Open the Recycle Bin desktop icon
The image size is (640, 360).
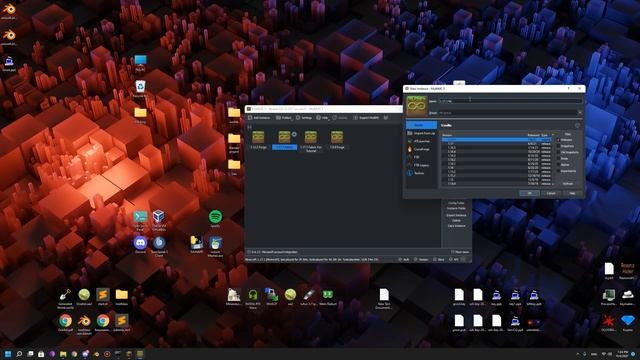point(140,89)
